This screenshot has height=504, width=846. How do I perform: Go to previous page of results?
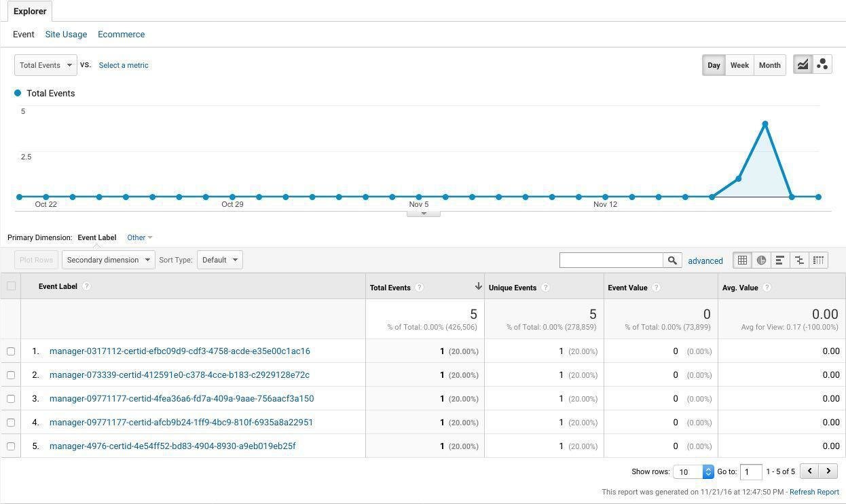click(x=809, y=471)
